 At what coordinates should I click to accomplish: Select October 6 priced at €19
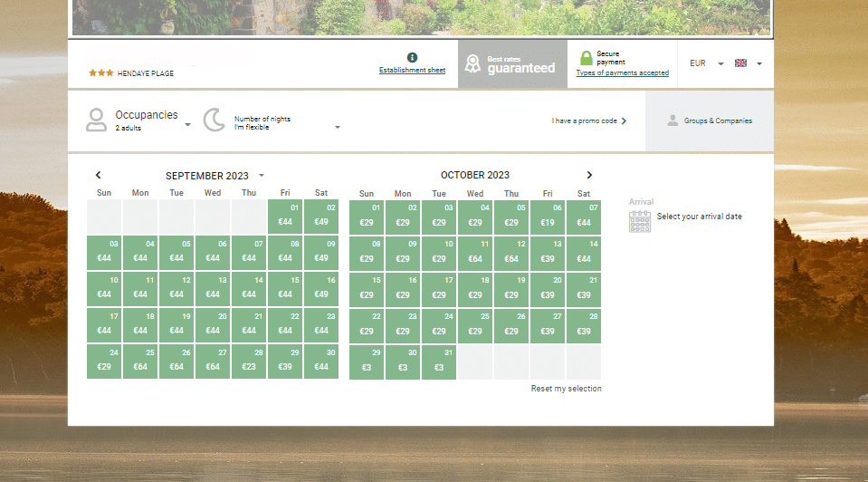pos(548,217)
